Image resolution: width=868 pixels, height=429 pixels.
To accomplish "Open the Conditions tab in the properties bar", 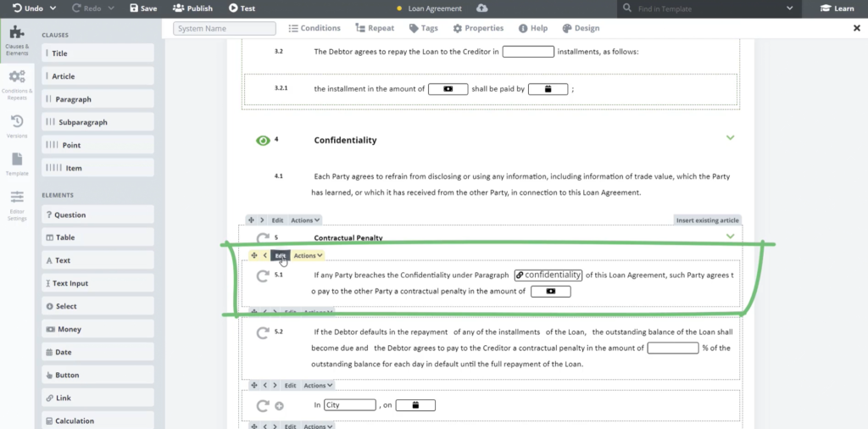I will [x=314, y=28].
